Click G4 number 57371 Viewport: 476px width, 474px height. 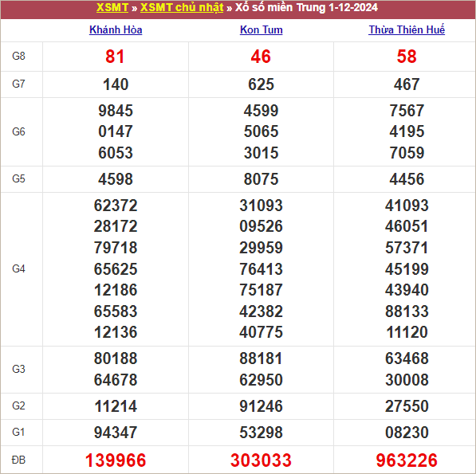[407, 248]
